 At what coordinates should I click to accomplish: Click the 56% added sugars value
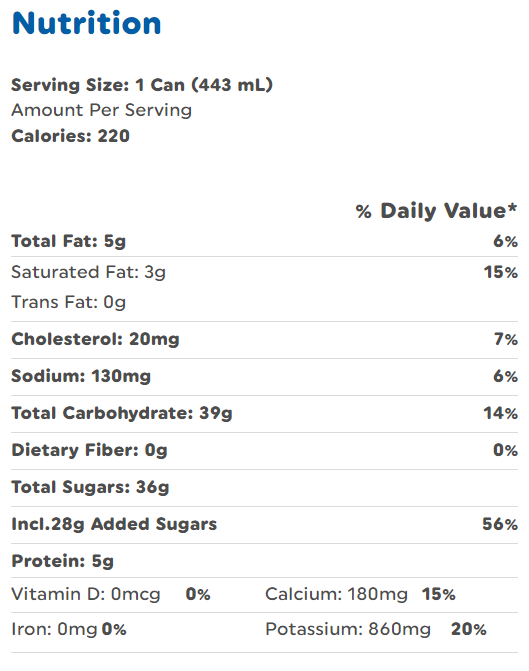pos(500,524)
